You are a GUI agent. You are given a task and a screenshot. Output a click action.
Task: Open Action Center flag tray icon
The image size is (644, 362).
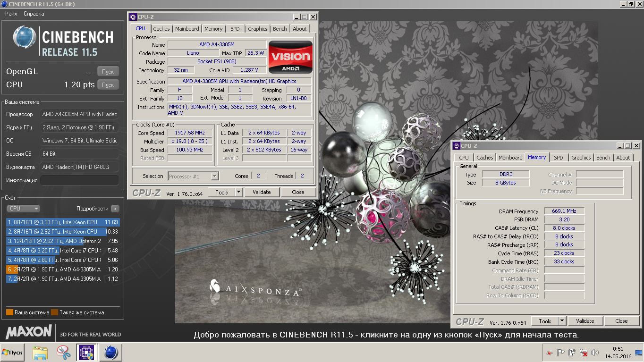coord(561,353)
